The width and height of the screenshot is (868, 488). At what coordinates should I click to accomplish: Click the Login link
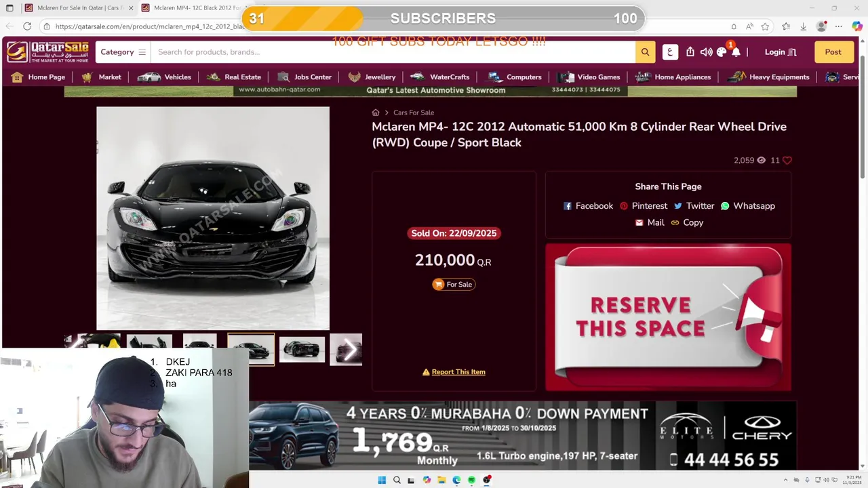click(781, 52)
